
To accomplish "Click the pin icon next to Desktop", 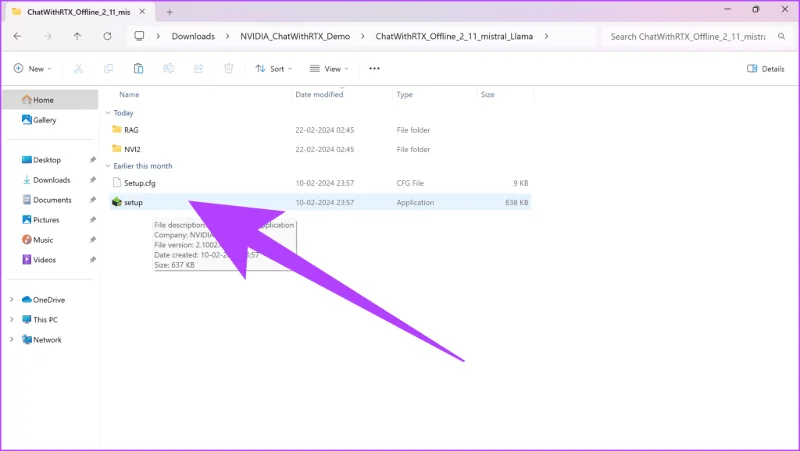I will coord(92,160).
